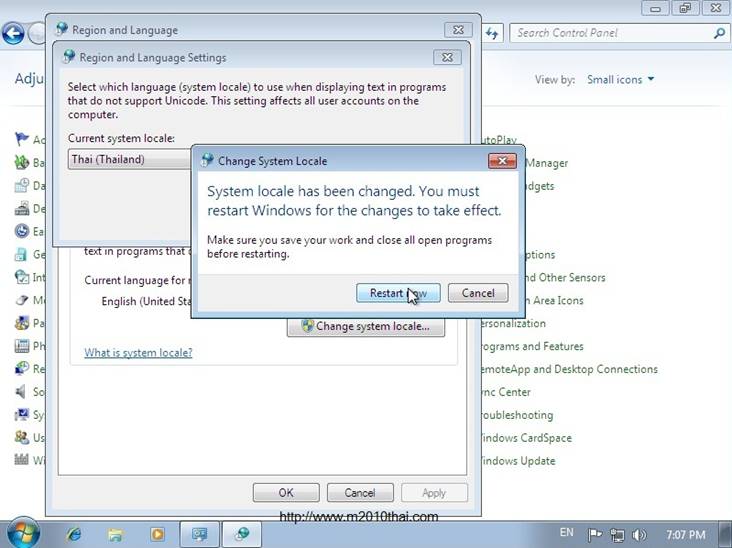This screenshot has width=732, height=548.
Task: Switch to Control Panel taskbar button
Action: point(200,534)
